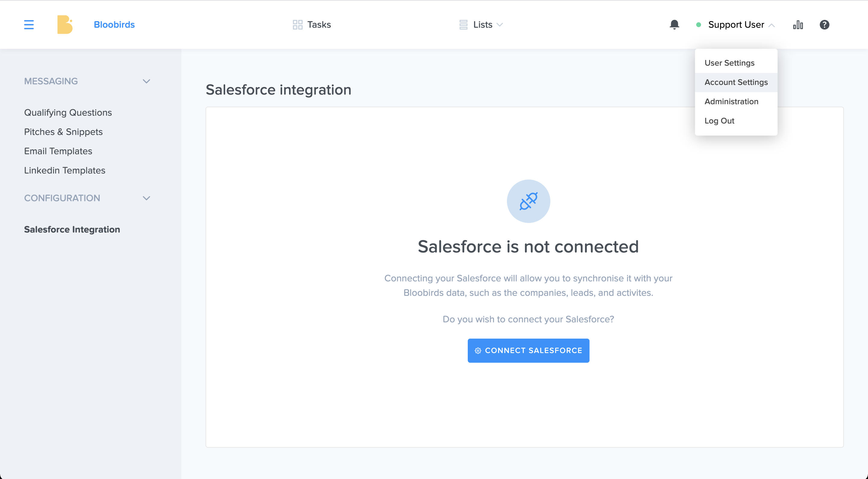The height and width of the screenshot is (479, 868).
Task: Open the Bloobirds home link
Action: point(114,25)
